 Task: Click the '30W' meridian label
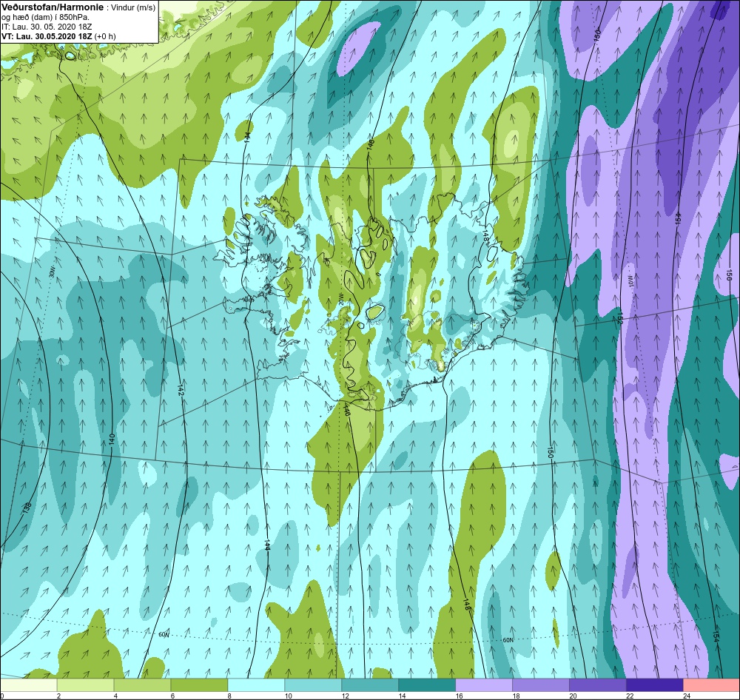point(52,272)
